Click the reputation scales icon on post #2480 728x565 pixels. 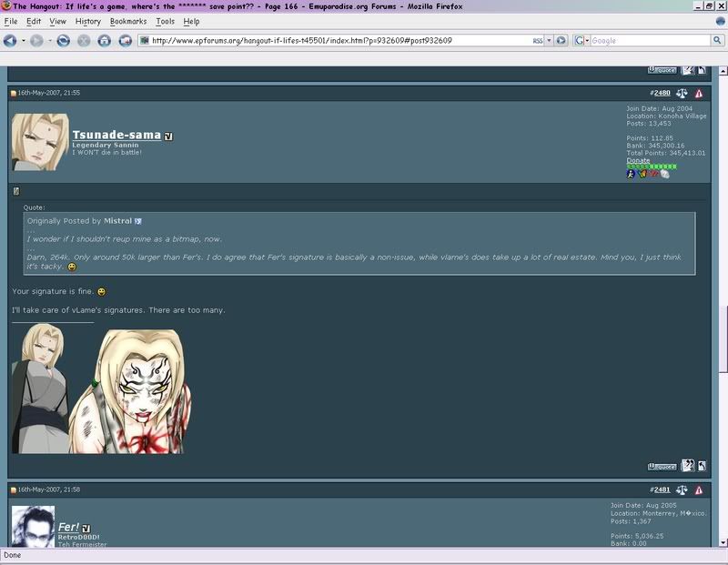pos(682,94)
